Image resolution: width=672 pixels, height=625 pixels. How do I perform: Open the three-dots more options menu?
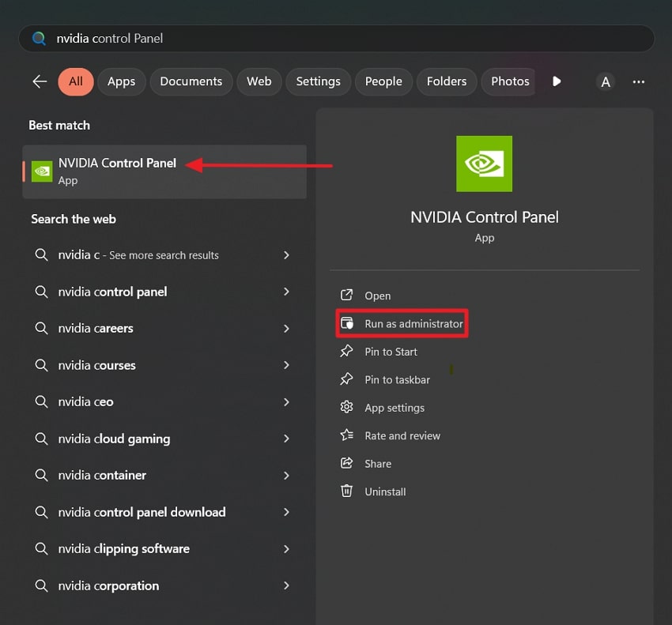[x=639, y=82]
